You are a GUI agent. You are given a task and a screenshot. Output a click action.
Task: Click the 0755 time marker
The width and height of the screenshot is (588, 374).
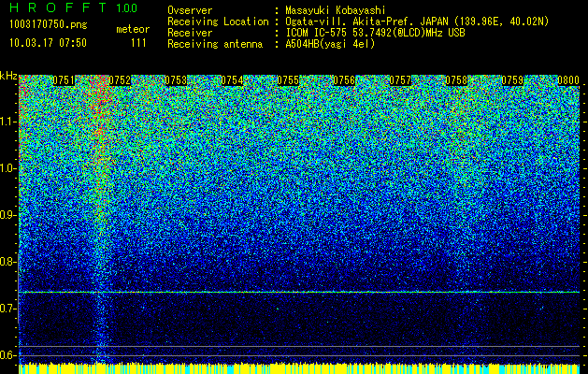(x=288, y=80)
